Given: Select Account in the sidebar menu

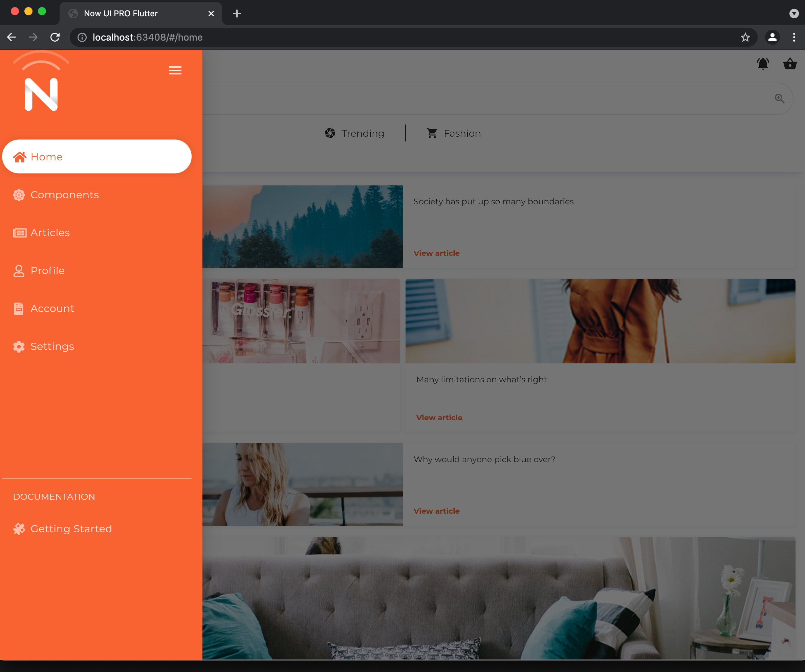Looking at the screenshot, I should [52, 308].
